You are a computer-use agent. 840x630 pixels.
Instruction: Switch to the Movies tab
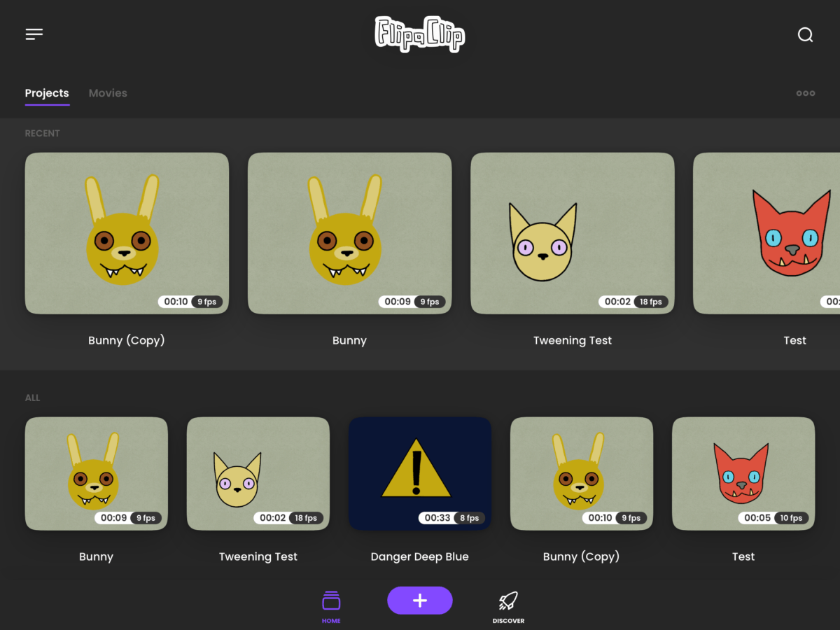tap(108, 92)
